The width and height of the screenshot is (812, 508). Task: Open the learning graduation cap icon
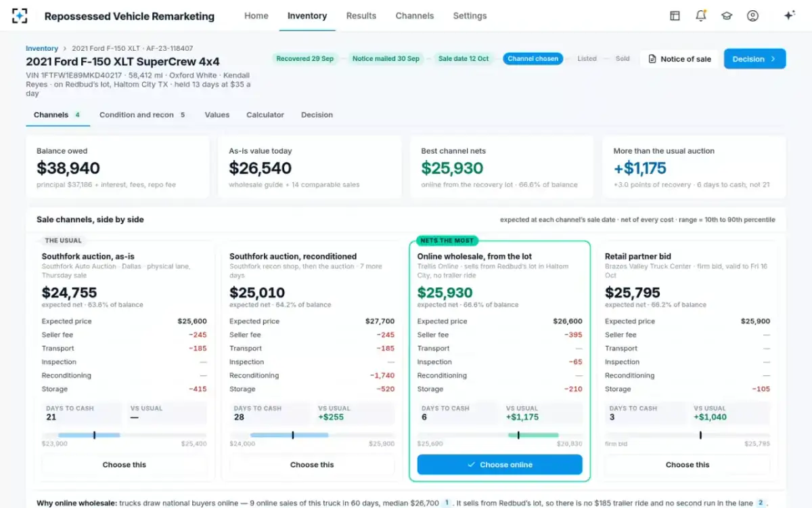point(727,16)
